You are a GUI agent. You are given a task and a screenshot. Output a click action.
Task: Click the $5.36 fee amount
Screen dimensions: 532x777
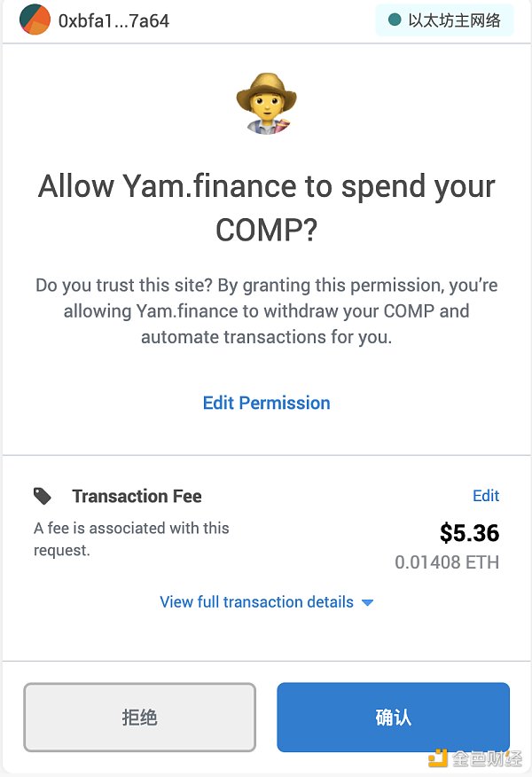469,533
